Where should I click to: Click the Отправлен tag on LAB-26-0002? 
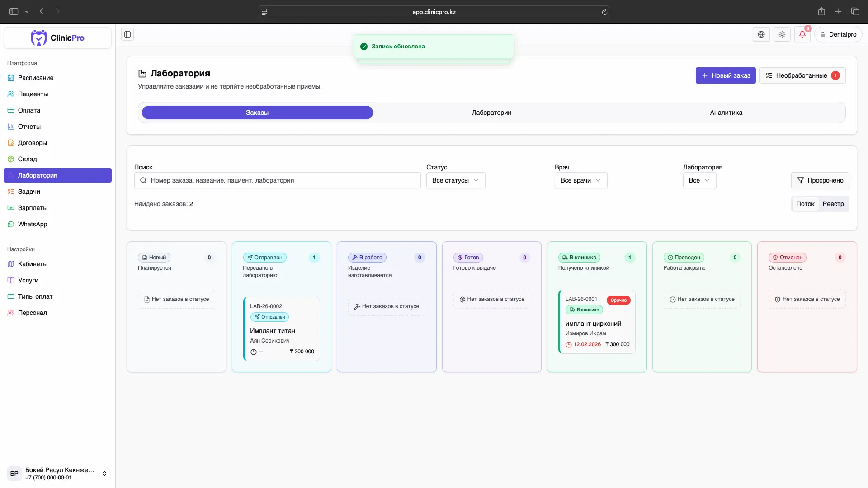tap(270, 317)
